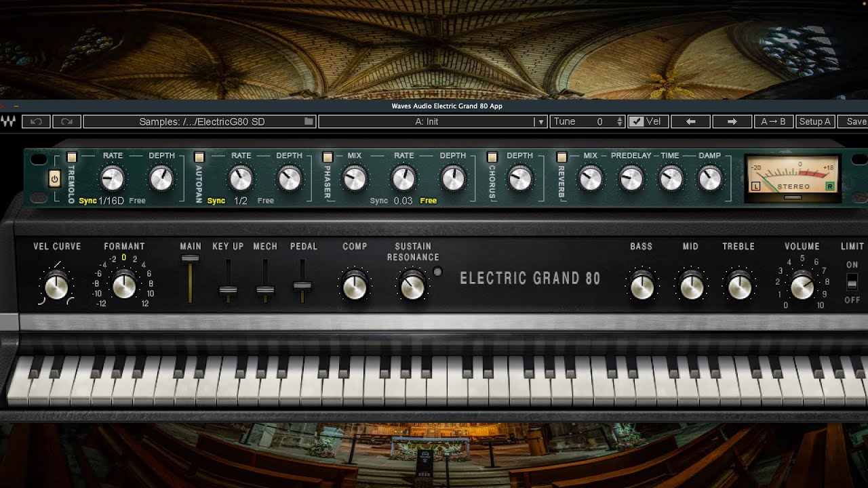Select Phaser Free mode

tap(429, 201)
